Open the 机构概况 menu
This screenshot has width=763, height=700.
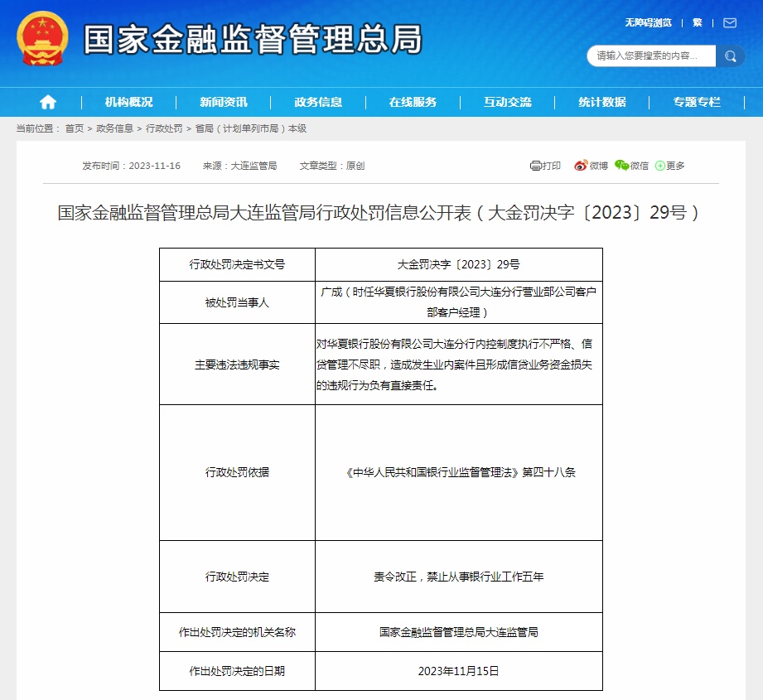[128, 102]
